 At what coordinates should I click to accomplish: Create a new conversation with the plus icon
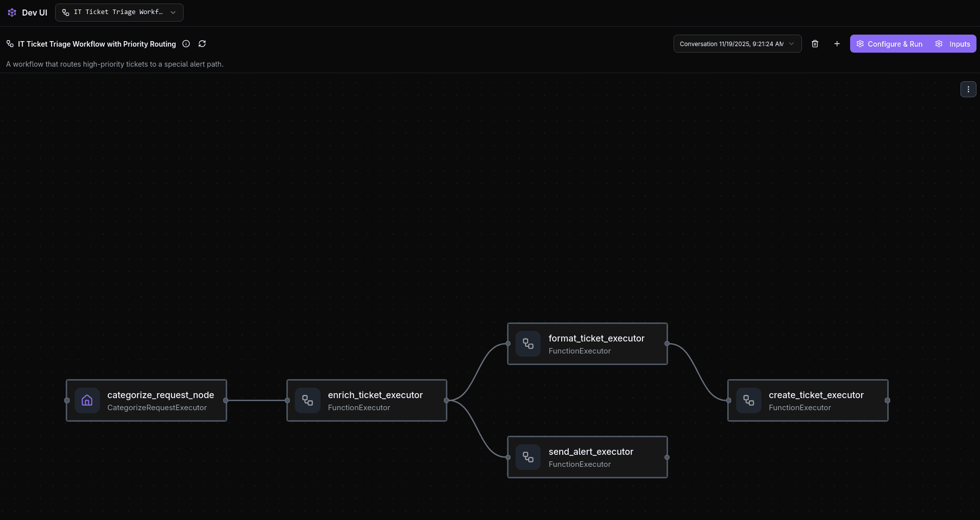pos(837,44)
